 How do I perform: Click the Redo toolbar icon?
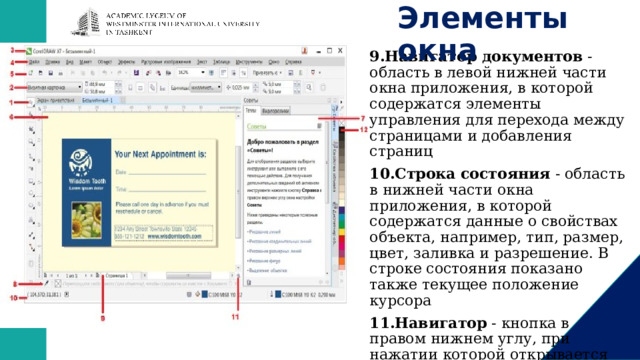click(x=119, y=73)
